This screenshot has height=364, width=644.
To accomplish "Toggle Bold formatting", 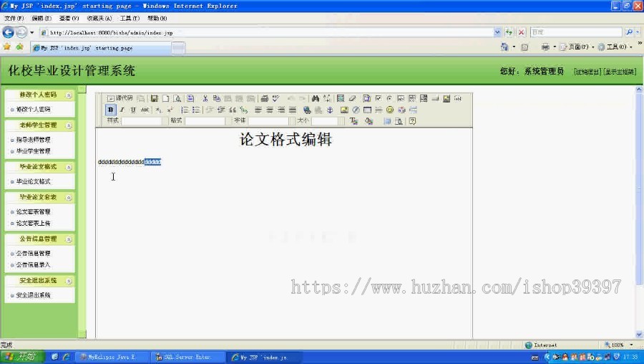I will [110, 110].
